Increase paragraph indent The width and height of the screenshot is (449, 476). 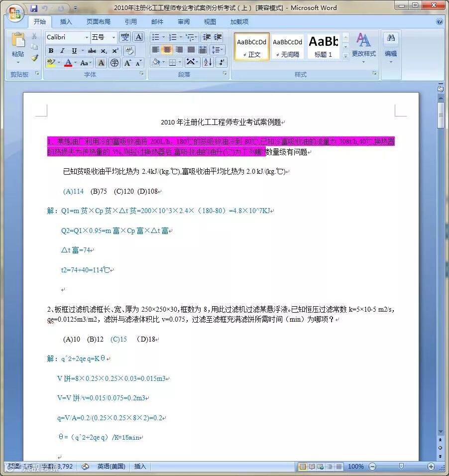point(218,37)
